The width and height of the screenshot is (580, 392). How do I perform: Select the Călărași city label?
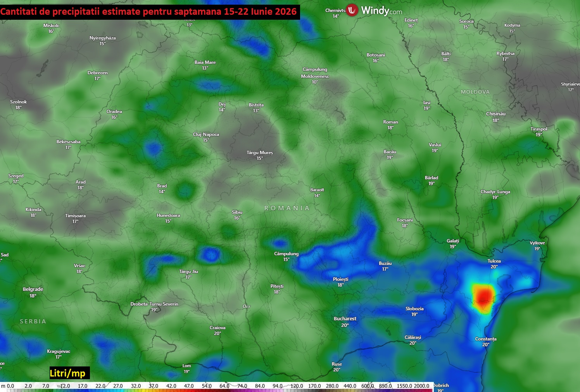[413, 337]
